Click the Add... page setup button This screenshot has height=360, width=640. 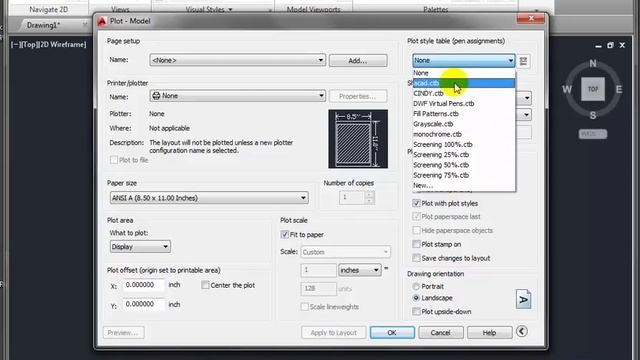tap(358, 60)
